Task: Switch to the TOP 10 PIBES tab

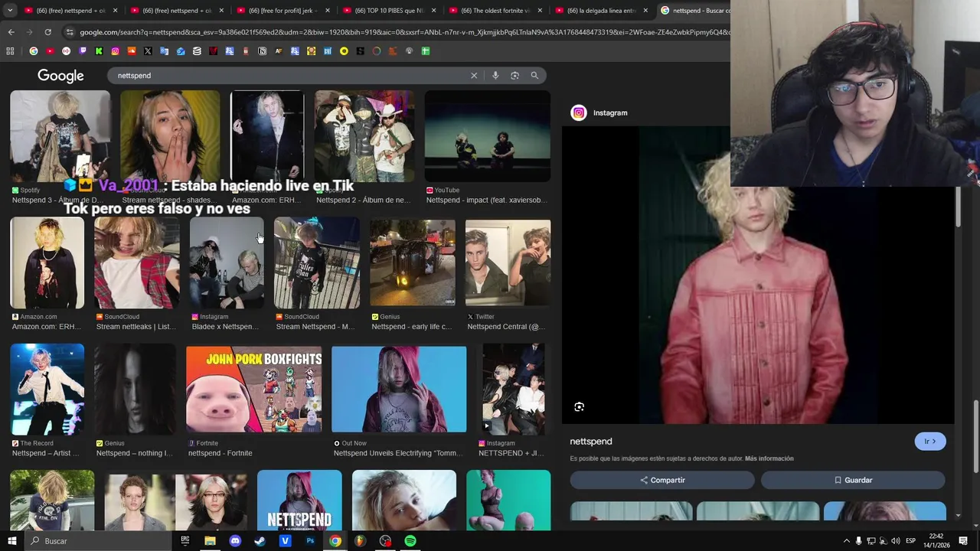Action: [388, 11]
